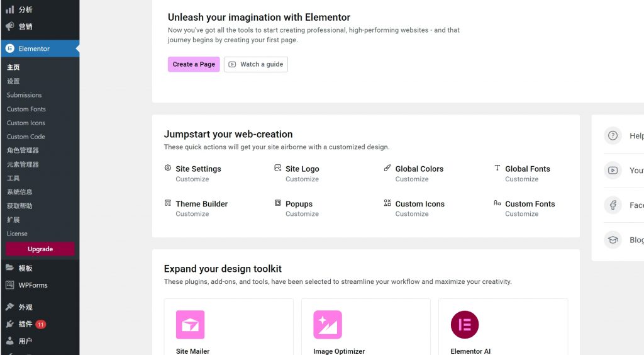644x355 pixels.
Task: Click the Templates folder icon (模板)
Action: point(10,268)
